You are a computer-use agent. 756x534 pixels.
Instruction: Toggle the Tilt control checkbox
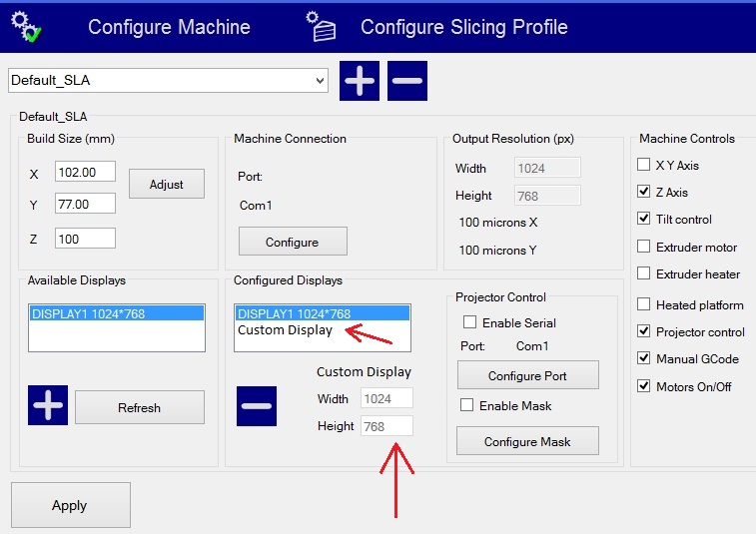point(644,219)
